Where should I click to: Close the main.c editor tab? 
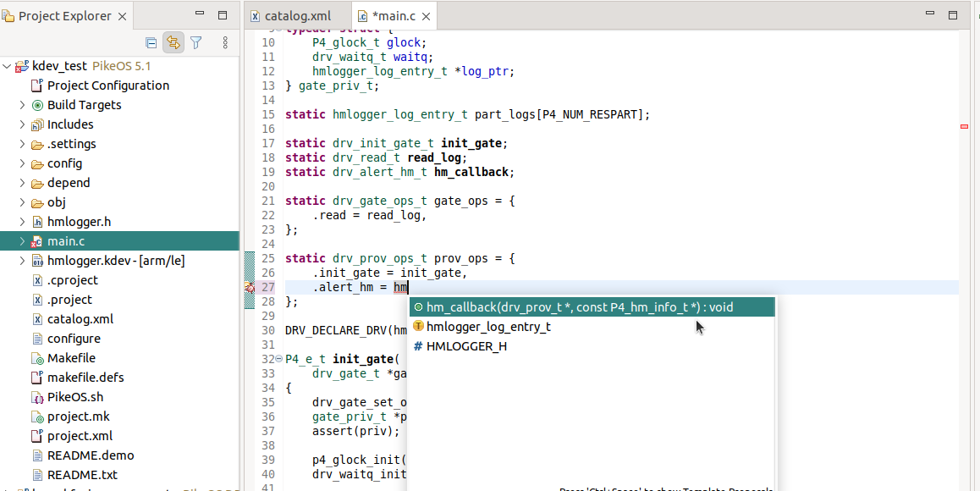pyautogui.click(x=426, y=15)
